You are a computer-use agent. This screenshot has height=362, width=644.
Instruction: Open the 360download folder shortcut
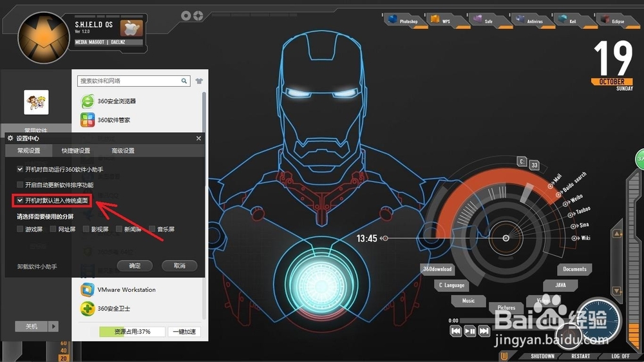[x=437, y=269]
